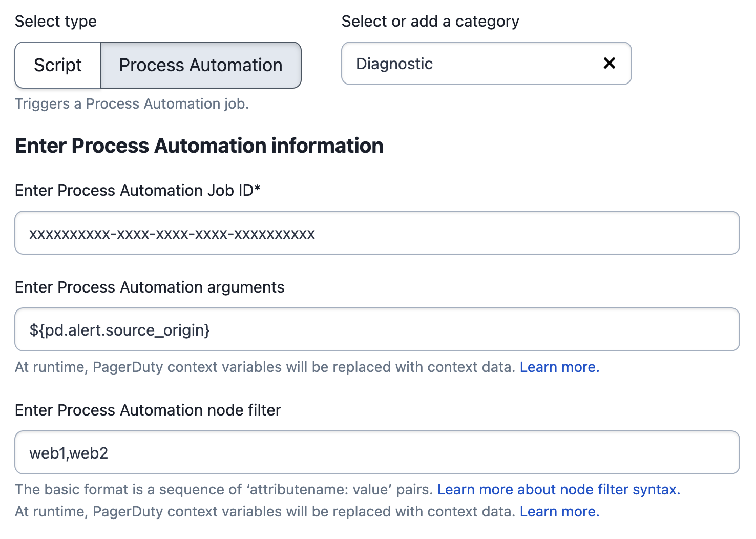Click the attributename value pairs help text
756x539 pixels.
click(224, 490)
